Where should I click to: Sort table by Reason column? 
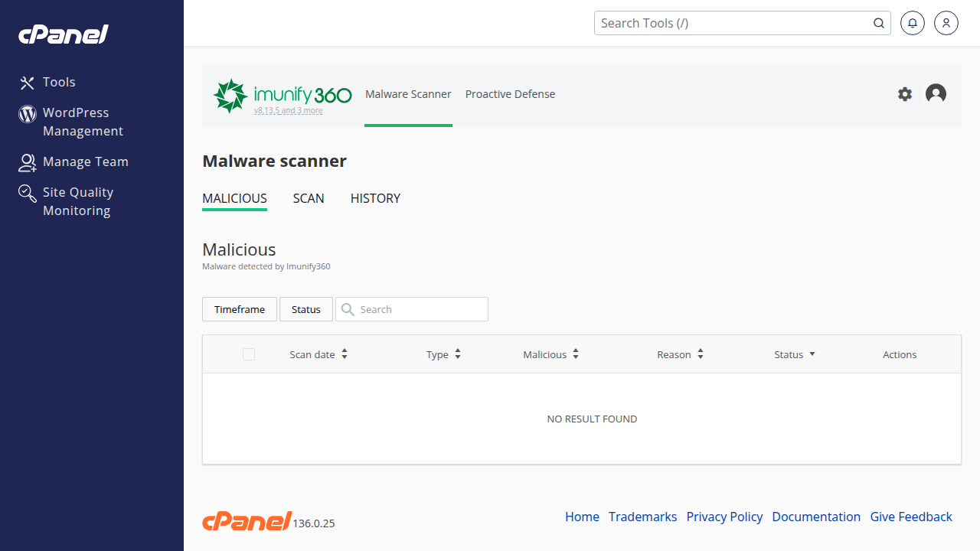(x=681, y=354)
